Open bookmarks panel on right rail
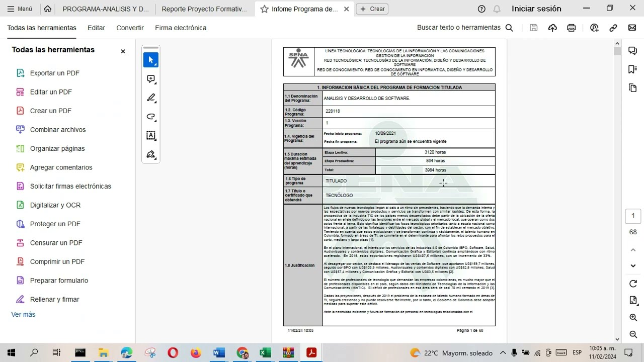The image size is (644, 362). click(633, 69)
